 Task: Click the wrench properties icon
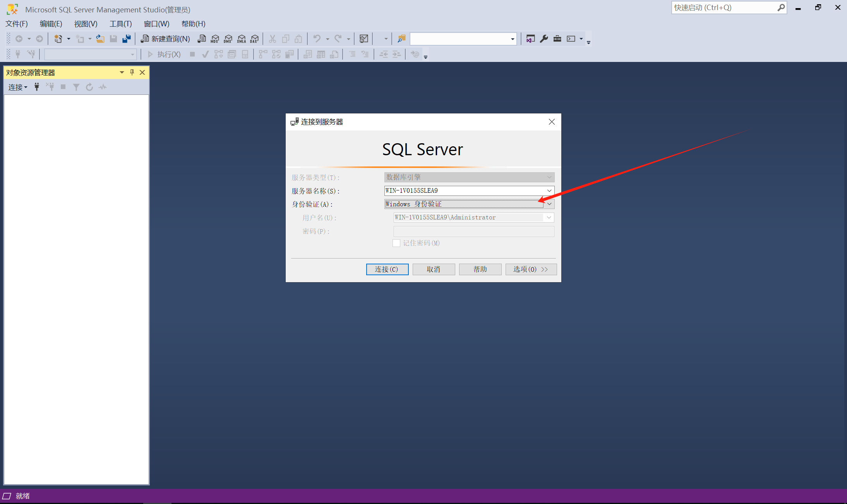(x=544, y=39)
